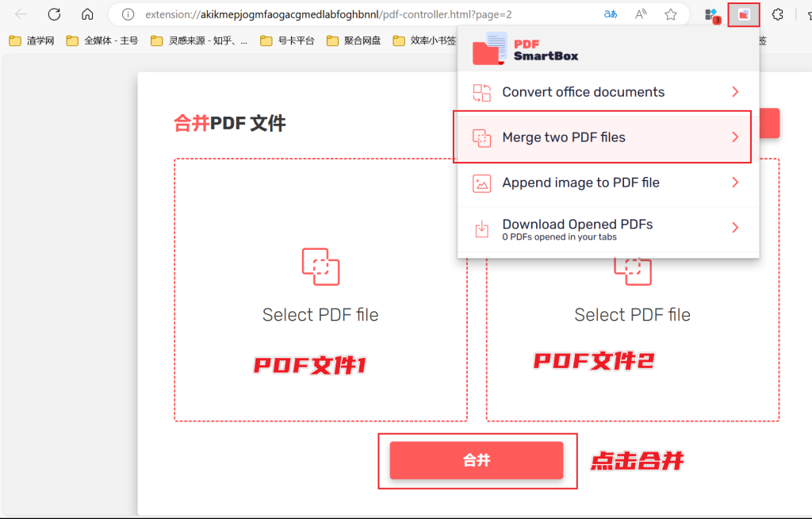Expand the Append image to PDF chevron
Viewport: 812px width, 519px height.
coord(735,183)
